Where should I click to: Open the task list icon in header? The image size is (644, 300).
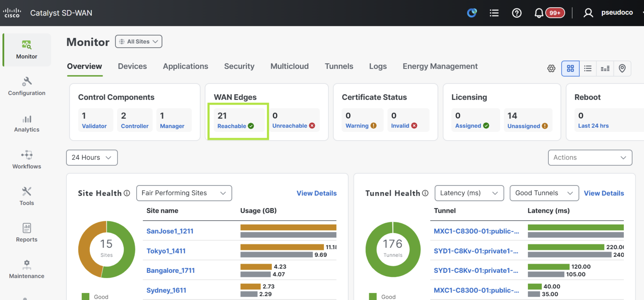pyautogui.click(x=494, y=13)
